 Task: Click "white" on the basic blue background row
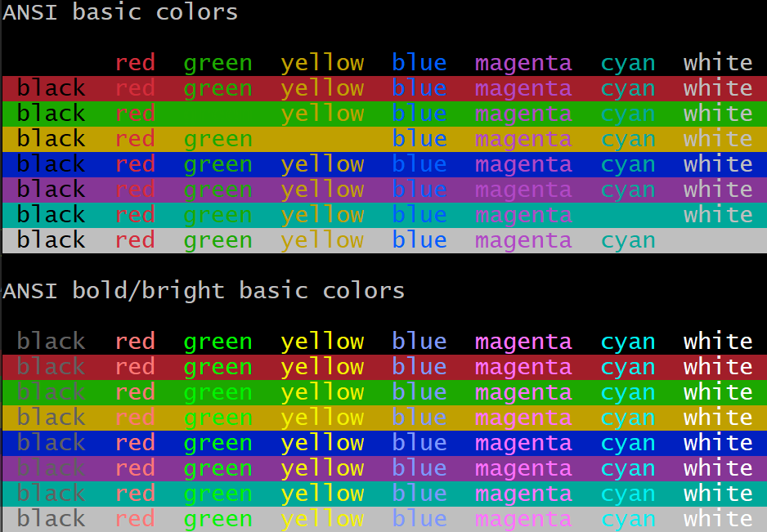[717, 164]
